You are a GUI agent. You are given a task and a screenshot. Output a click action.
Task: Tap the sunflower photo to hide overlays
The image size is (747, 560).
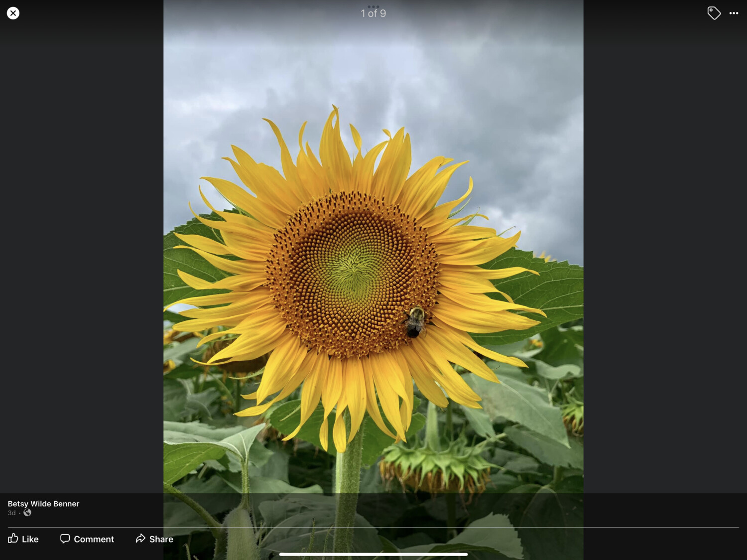[373, 274]
